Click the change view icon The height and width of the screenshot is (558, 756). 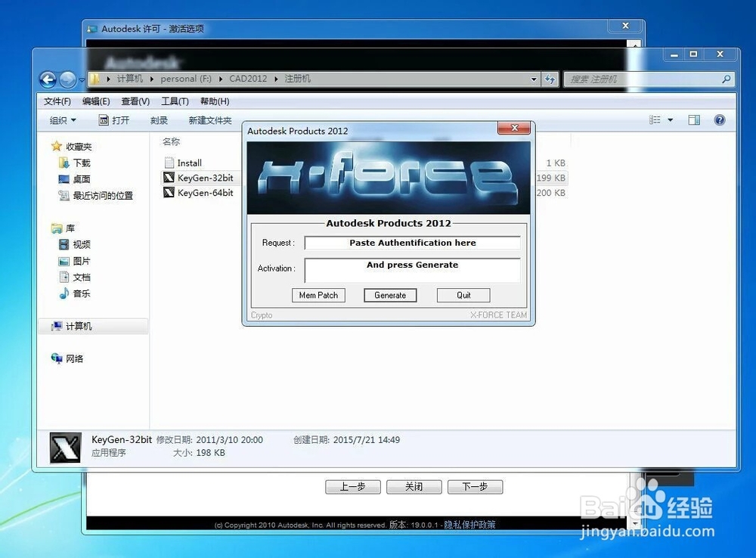click(654, 119)
